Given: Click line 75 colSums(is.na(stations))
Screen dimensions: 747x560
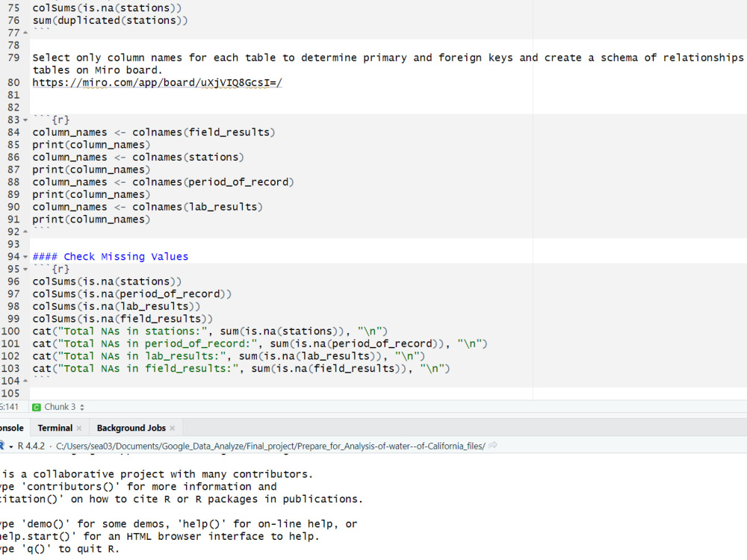Looking at the screenshot, I should (107, 8).
